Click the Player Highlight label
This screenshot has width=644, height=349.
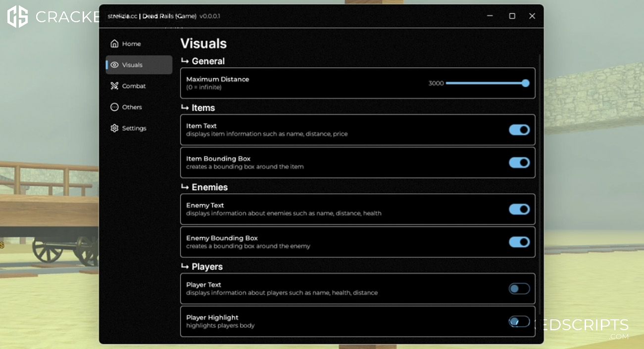coord(212,317)
